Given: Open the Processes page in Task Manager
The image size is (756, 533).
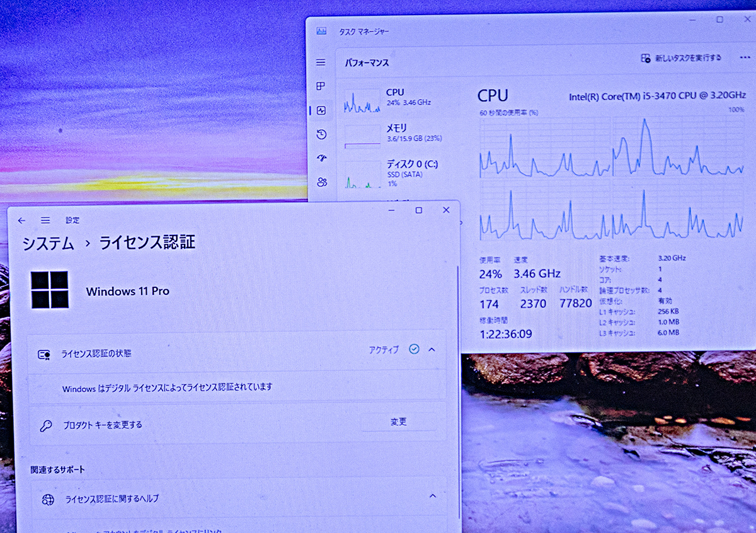Looking at the screenshot, I should 321,86.
